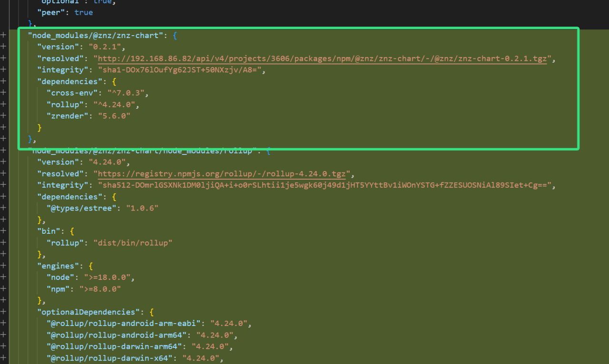Click the plus gutter marker on the "zrender" line
This screenshot has height=364, width=609.
pos(3,115)
